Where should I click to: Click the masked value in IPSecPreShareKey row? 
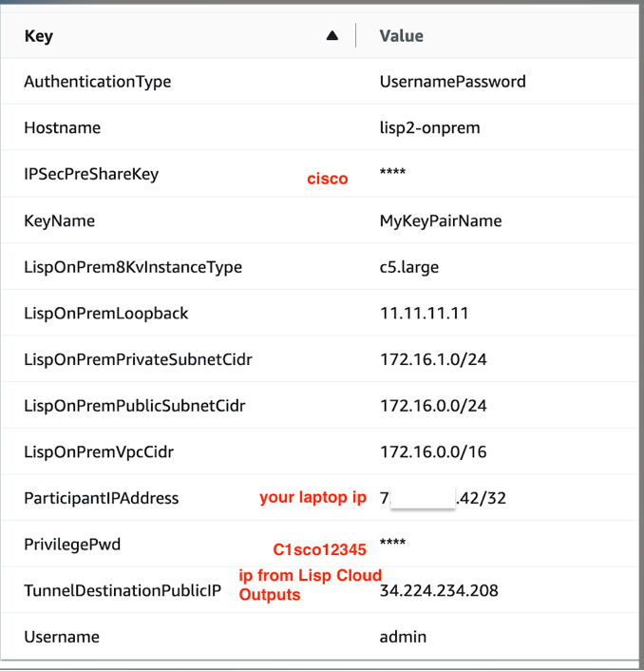[x=392, y=174]
